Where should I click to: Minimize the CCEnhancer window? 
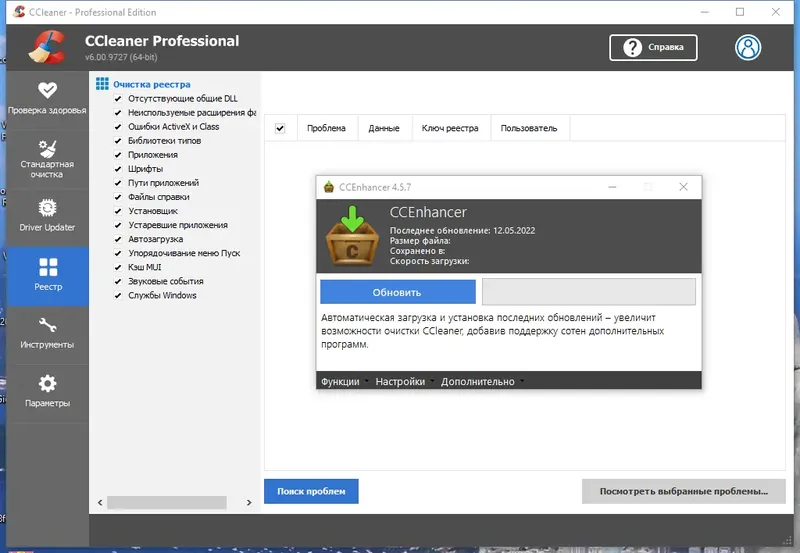pos(612,187)
